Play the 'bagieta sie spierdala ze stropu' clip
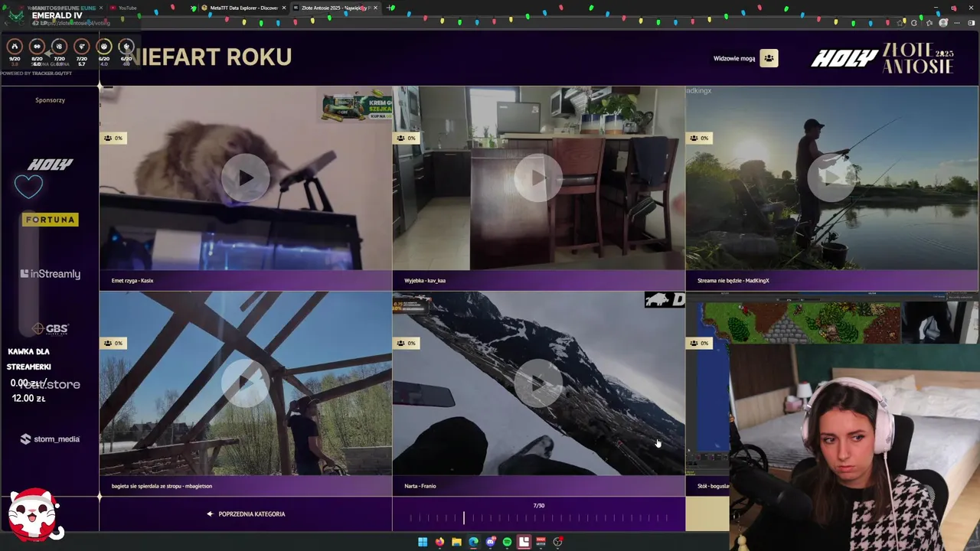 pyautogui.click(x=245, y=383)
